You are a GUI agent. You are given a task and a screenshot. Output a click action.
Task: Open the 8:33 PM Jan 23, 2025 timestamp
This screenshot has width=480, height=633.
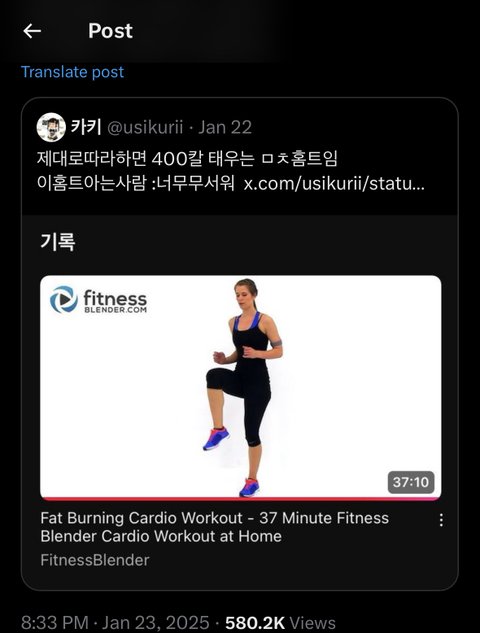click(x=115, y=622)
